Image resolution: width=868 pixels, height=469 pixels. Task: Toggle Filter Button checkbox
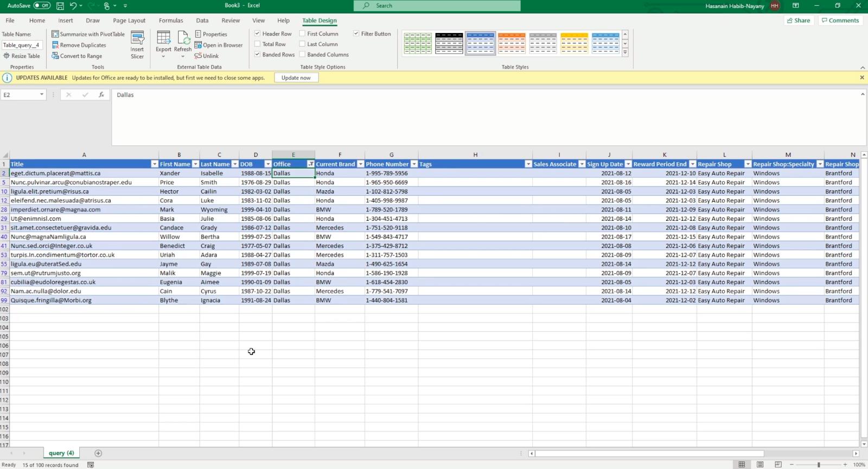point(356,34)
